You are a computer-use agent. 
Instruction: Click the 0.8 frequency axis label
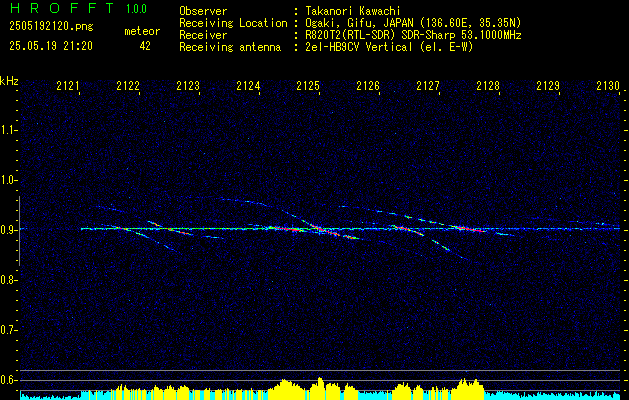pyautogui.click(x=8, y=280)
